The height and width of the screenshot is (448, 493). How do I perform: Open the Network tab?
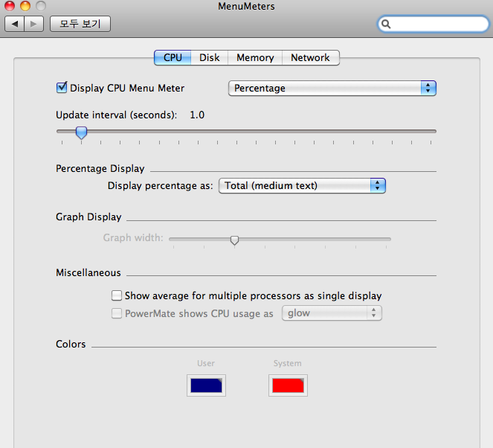pyautogui.click(x=310, y=57)
